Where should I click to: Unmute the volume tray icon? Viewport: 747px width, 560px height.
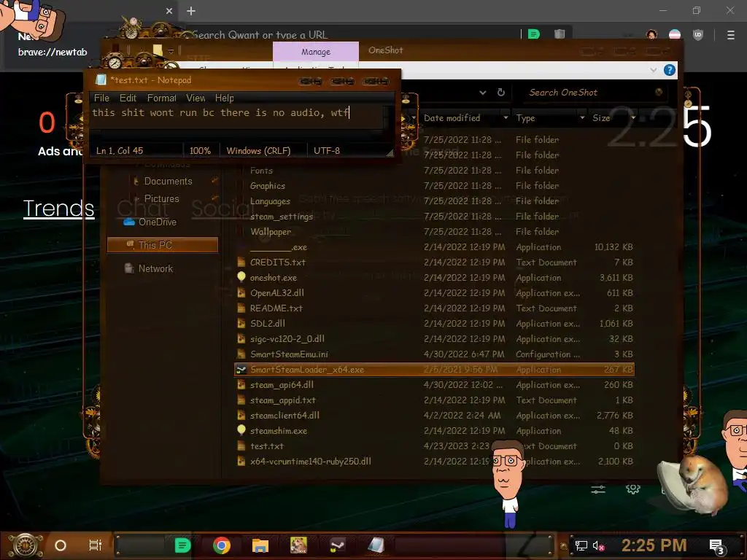pos(598,545)
